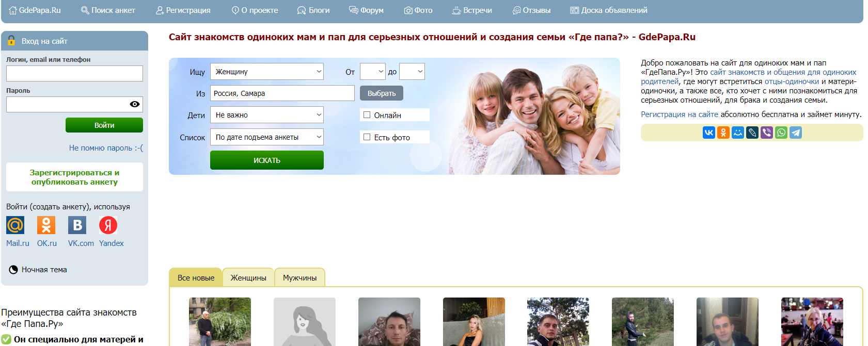Open Доска объявлений menu item
The width and height of the screenshot is (868, 346).
coord(609,10)
